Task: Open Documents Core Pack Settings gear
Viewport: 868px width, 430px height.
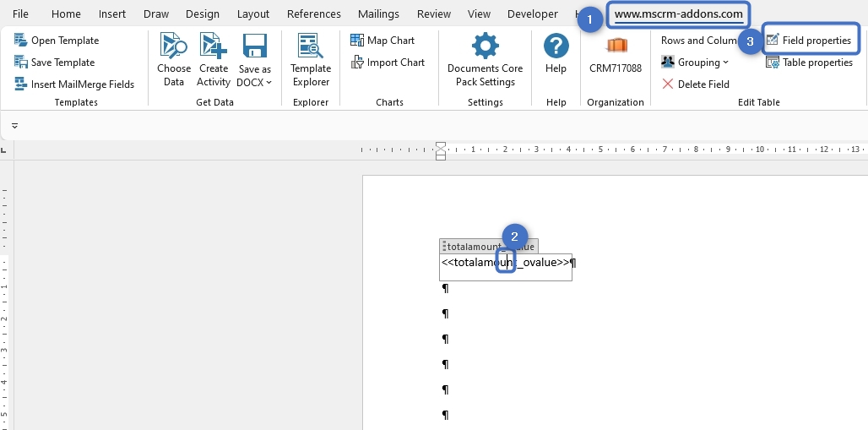Action: click(x=485, y=46)
